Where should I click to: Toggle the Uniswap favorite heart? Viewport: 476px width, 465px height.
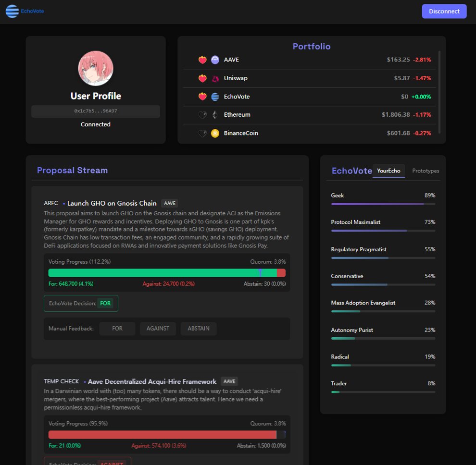point(202,78)
